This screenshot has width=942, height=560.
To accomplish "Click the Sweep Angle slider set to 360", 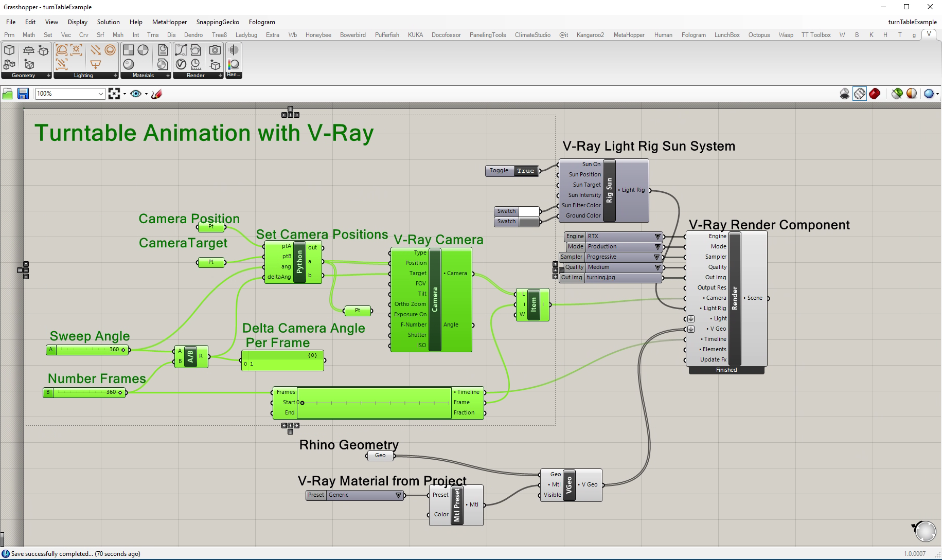I will pos(87,350).
